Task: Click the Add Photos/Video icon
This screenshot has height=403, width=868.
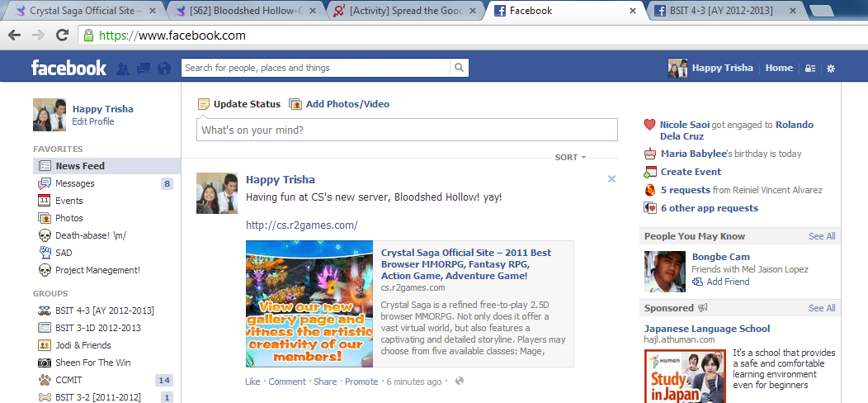Action: (x=295, y=104)
